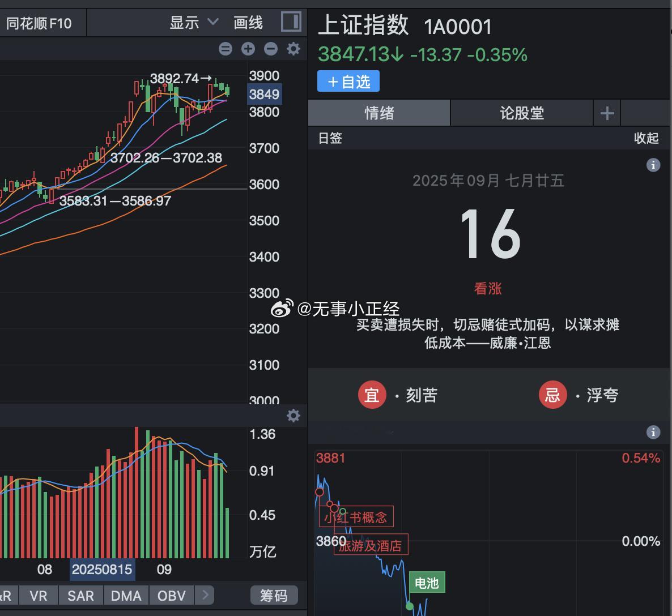Switch to the 情绪 tab
This screenshot has height=616, width=672.
pos(379,113)
